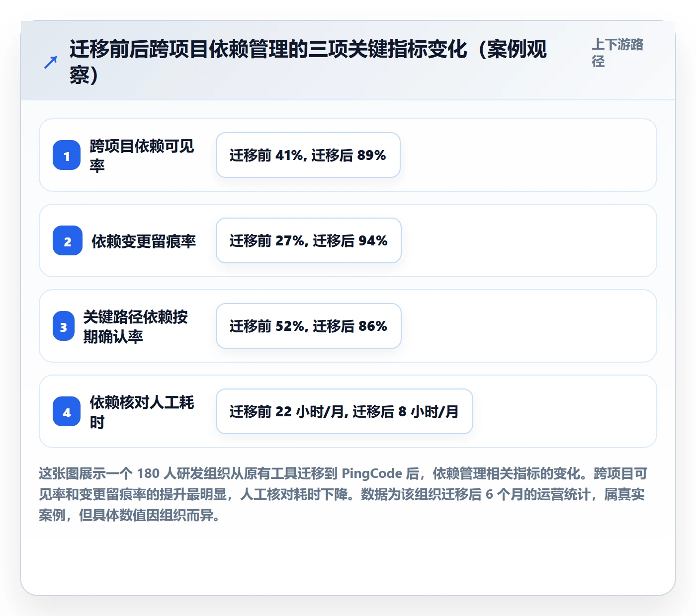Viewport: 696px width, 616px height.
Task: Select the value box 迁移前 52%, 迁移后 86%
Action: coord(309,326)
